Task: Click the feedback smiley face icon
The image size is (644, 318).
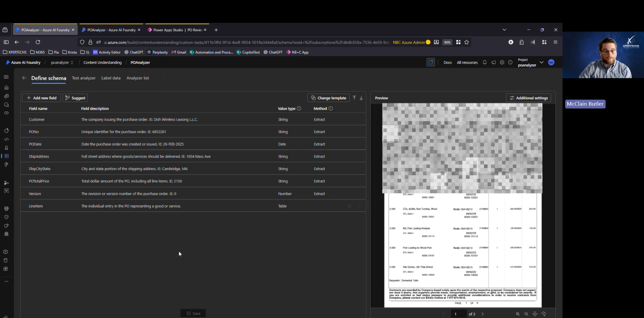Action: pos(510,63)
